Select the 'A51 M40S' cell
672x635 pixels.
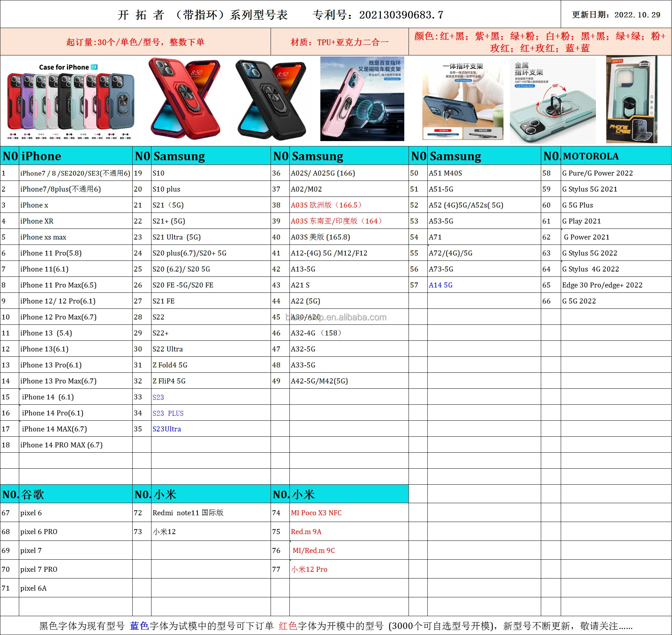[484, 173]
